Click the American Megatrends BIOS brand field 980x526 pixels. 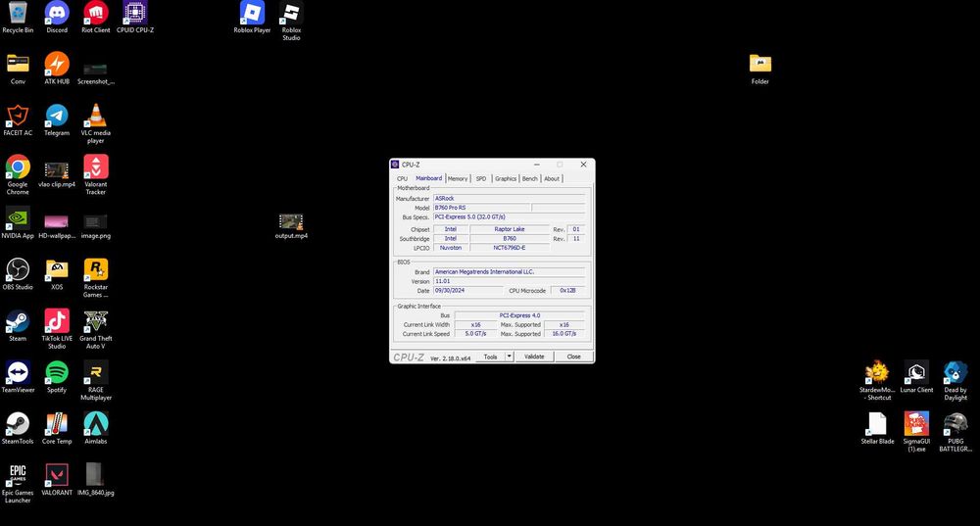pos(509,271)
